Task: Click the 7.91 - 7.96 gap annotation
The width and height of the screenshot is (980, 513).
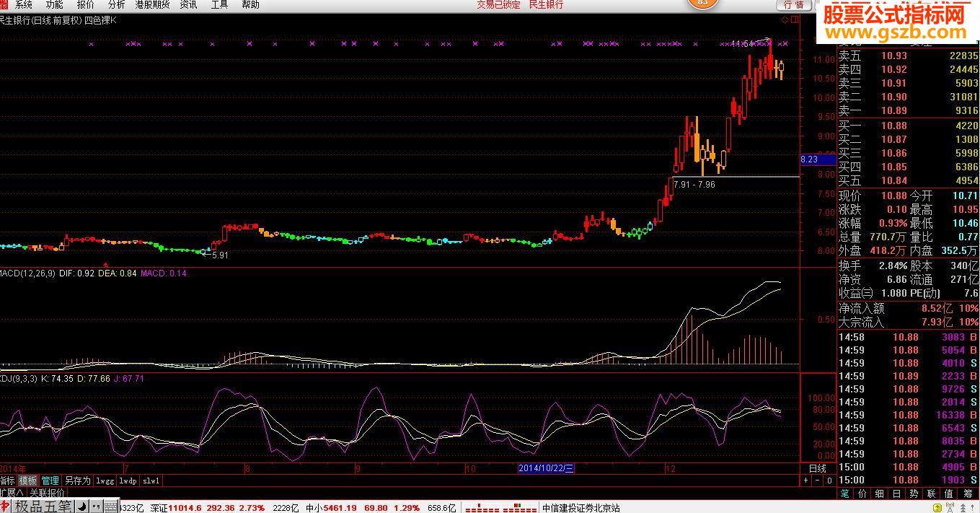Action: pos(694,185)
